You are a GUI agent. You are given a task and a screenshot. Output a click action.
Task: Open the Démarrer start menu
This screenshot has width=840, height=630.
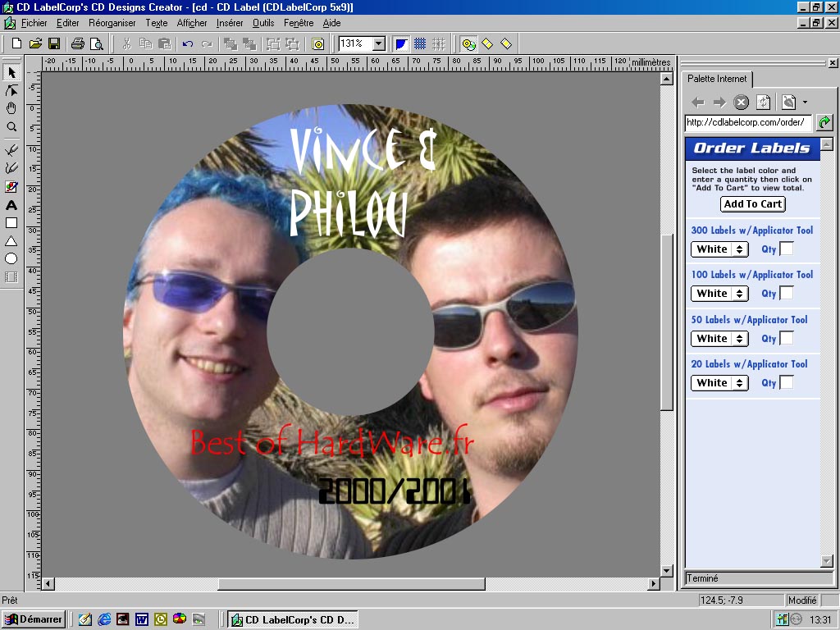(x=34, y=620)
